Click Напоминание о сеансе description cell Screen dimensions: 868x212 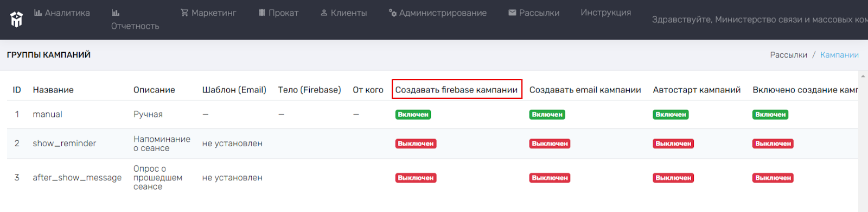click(x=162, y=144)
